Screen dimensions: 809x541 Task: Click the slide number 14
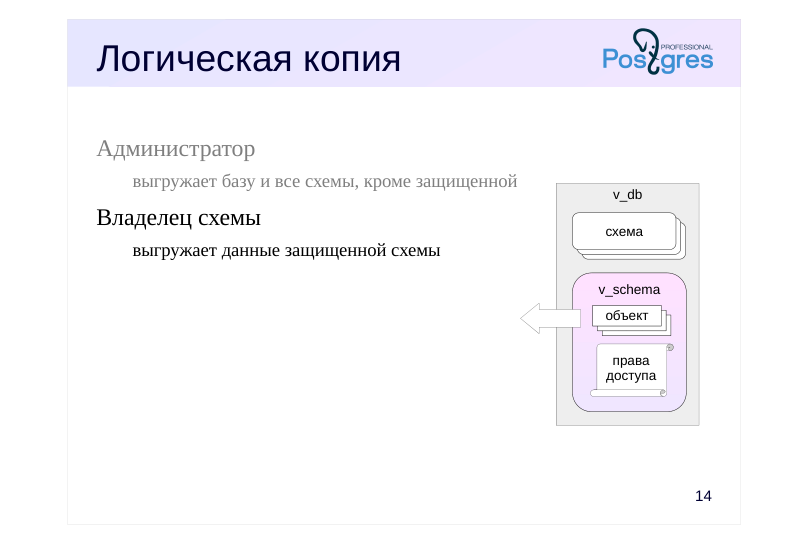click(x=703, y=496)
